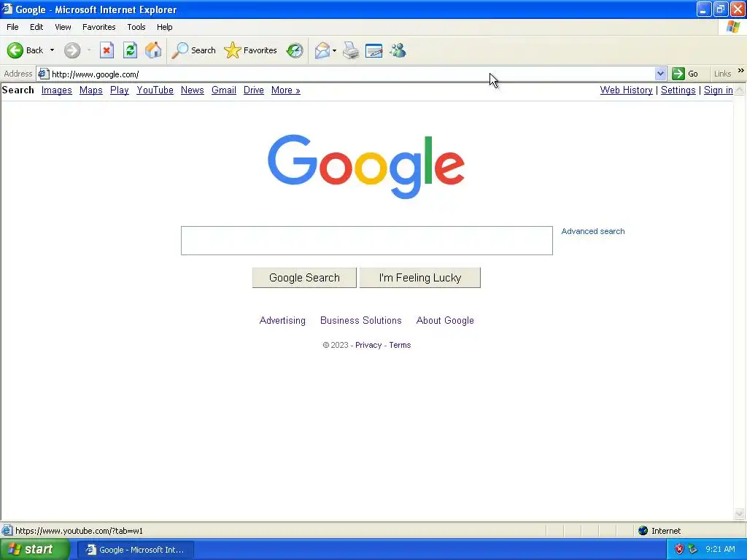Viewport: 747px width, 560px height.
Task: Open the Business Solutions link
Action: 360,321
